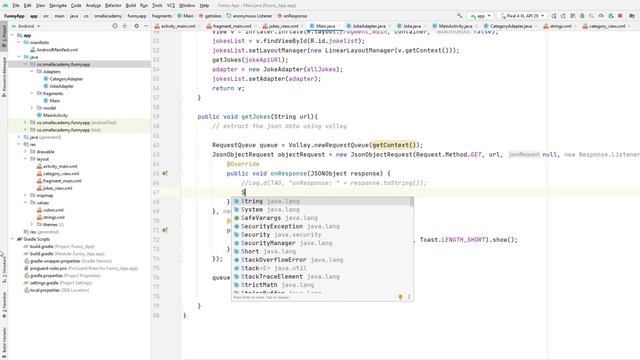Collapse the Gradle Scripts node
The height and width of the screenshot is (360, 640).
tap(12, 239)
